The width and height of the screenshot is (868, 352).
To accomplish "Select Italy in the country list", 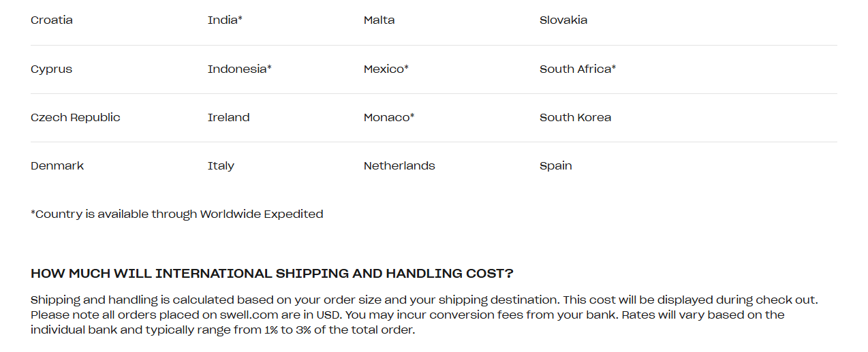I will [x=221, y=165].
